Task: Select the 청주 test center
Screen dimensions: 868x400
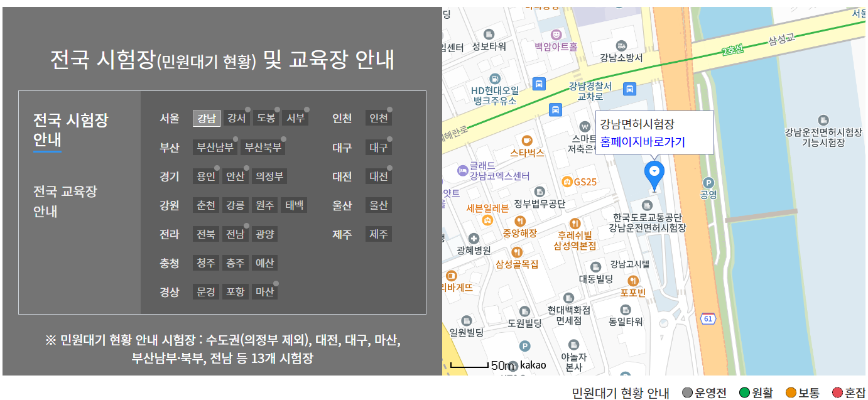Action: pyautogui.click(x=206, y=263)
